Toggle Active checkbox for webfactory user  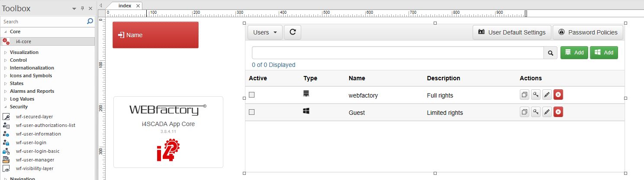click(251, 95)
